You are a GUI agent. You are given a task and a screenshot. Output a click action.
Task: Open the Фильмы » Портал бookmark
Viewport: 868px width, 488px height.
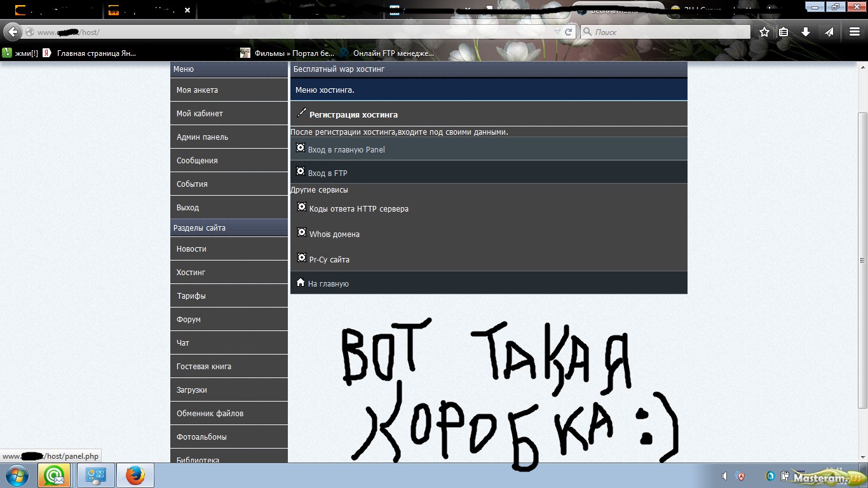[x=287, y=53]
